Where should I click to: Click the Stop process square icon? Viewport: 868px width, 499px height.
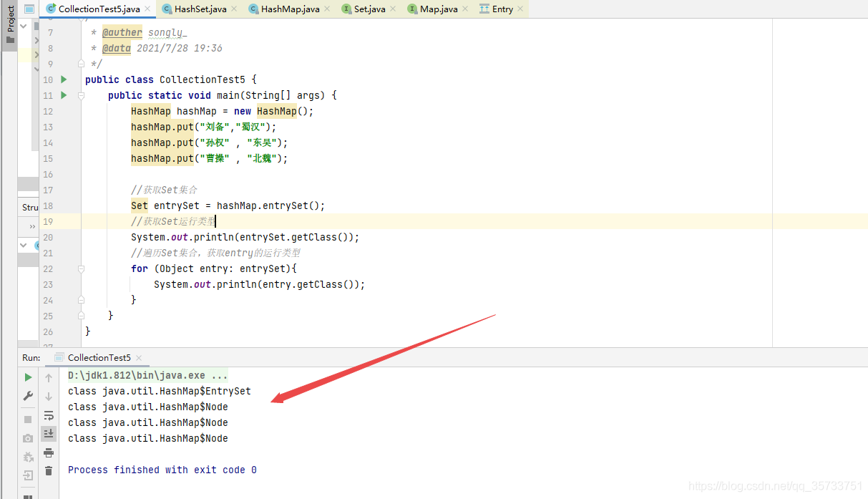click(x=28, y=420)
